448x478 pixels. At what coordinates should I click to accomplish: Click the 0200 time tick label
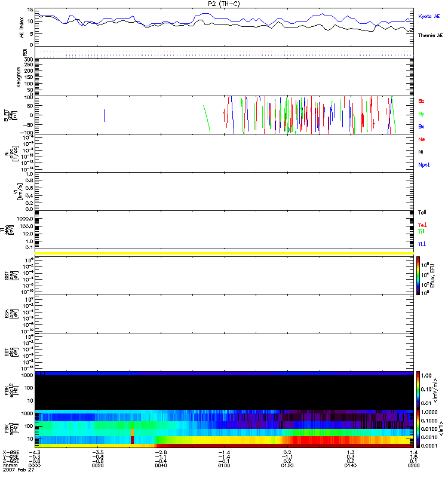pos(413,465)
